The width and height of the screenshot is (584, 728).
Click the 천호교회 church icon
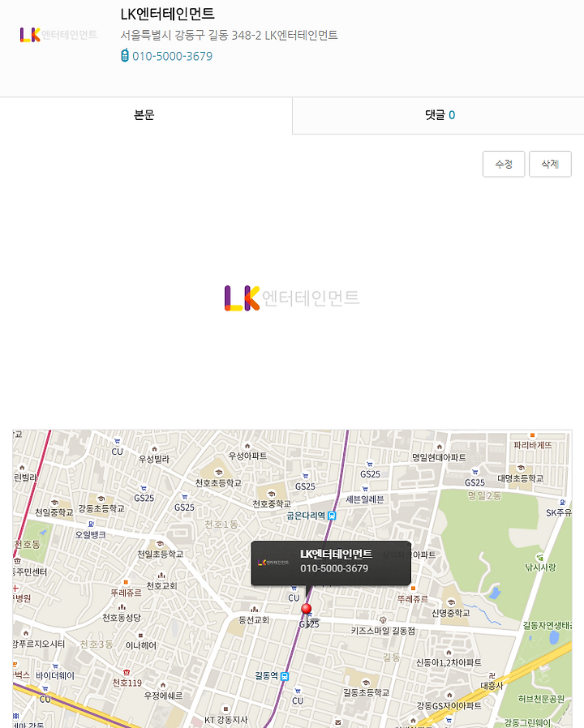(x=161, y=576)
